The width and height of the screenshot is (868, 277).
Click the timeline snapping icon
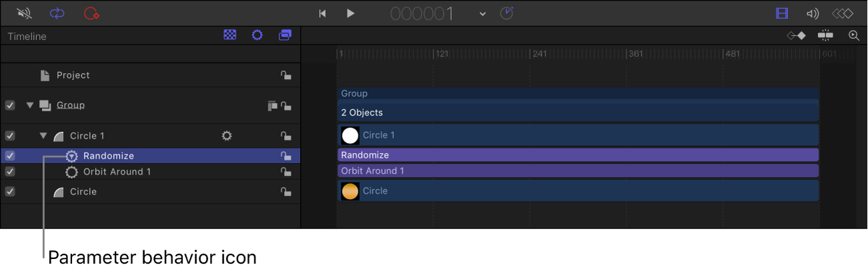(825, 36)
